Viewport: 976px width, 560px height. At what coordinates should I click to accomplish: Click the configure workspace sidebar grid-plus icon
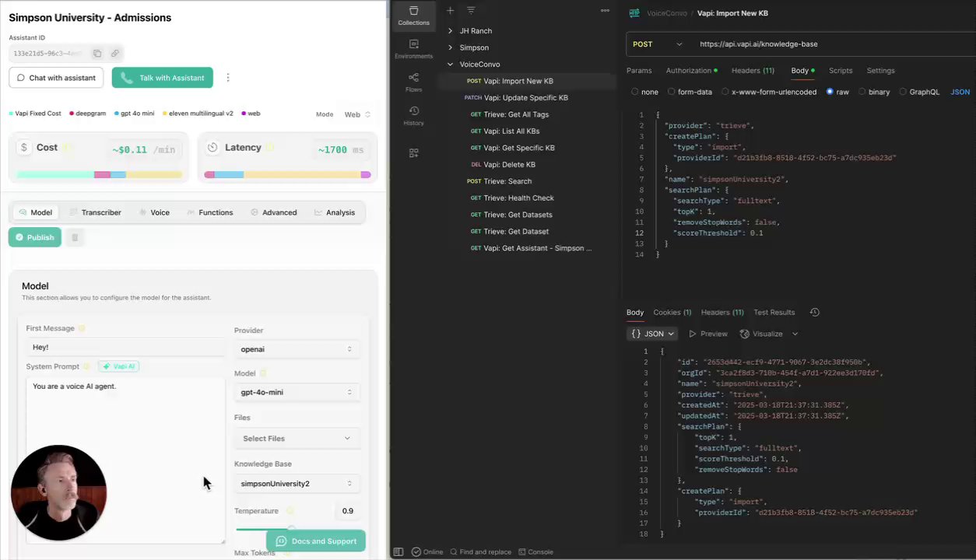(x=413, y=153)
